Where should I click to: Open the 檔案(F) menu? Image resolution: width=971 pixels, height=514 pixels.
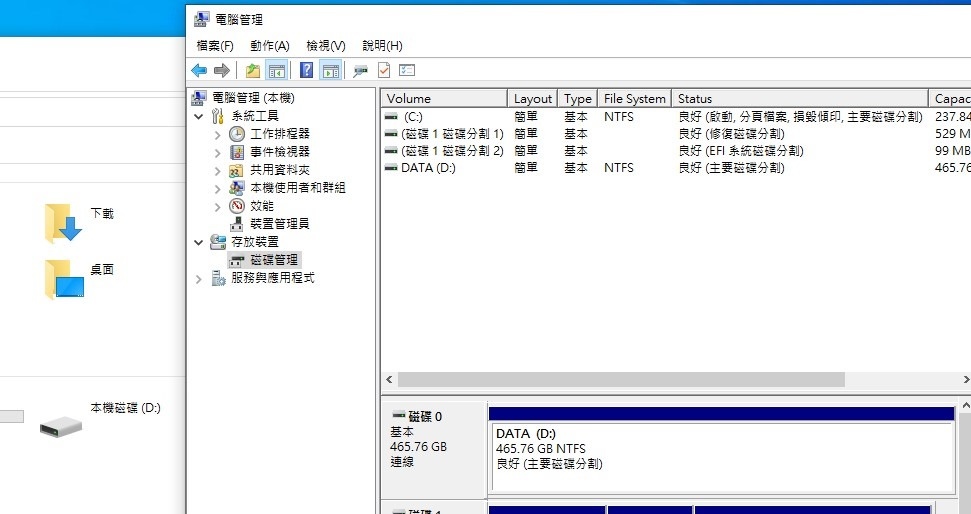pyautogui.click(x=215, y=46)
